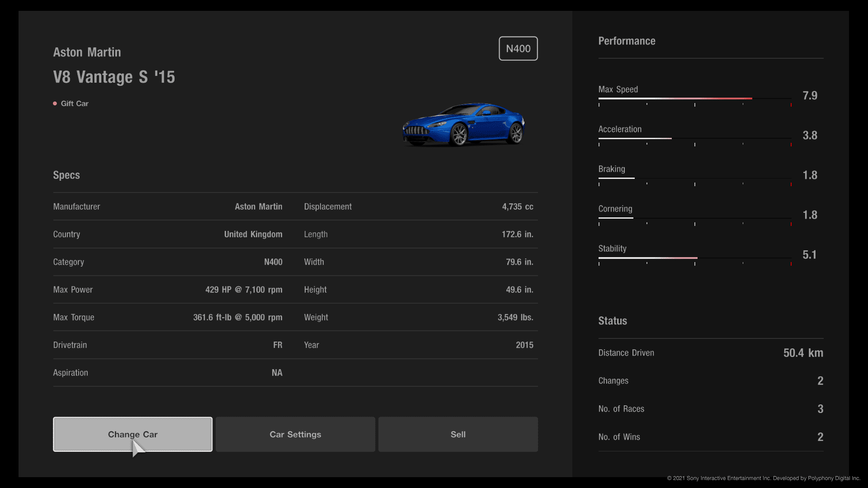Click the Changes count '2'
Screen dimensions: 868x488
(x=820, y=381)
